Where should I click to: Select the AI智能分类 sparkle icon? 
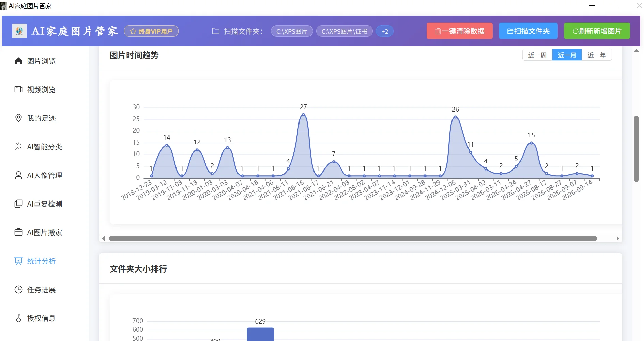coord(18,147)
